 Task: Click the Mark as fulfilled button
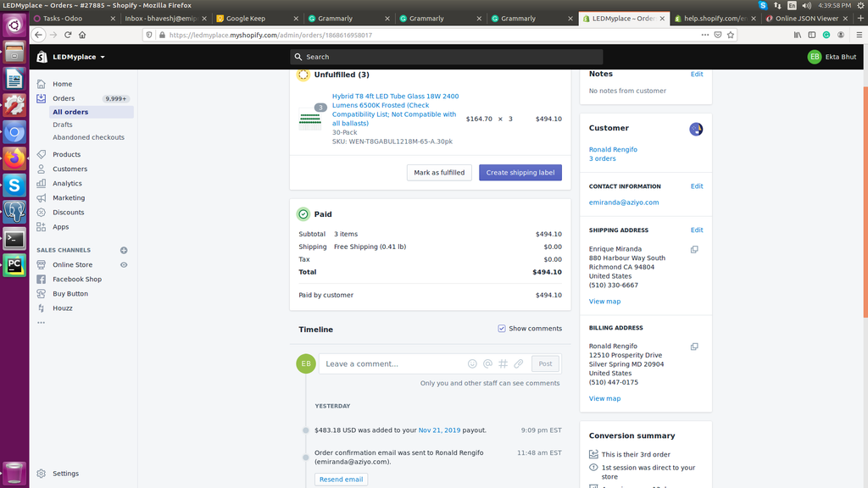pos(439,172)
